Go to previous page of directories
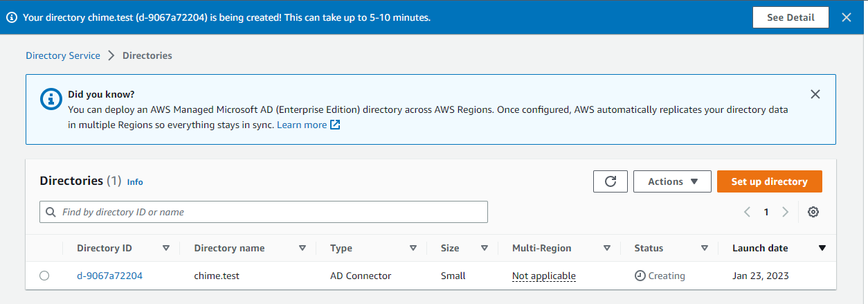The image size is (868, 304). pos(748,212)
